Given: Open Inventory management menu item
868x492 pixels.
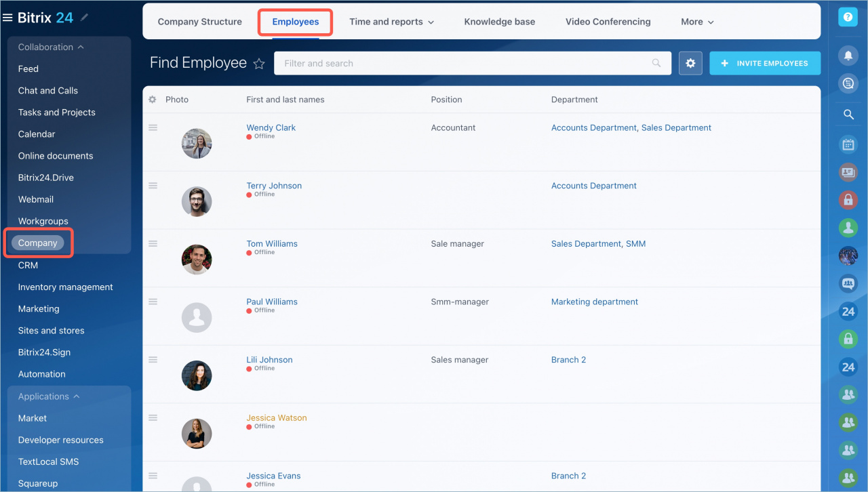Looking at the screenshot, I should pos(66,287).
